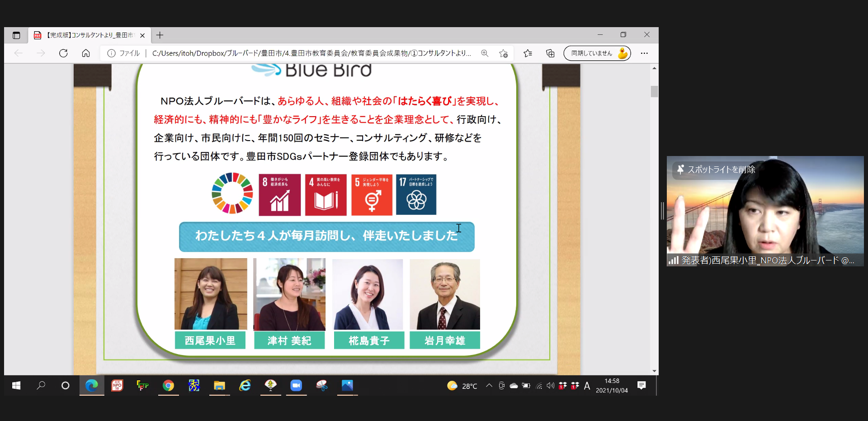Click SDG goal 8 tile
Screen dimensions: 868x421
(279, 195)
